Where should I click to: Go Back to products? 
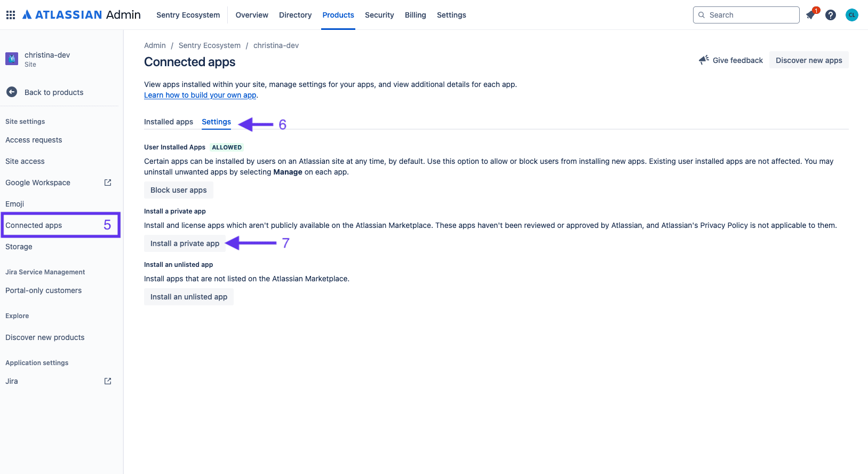(54, 92)
